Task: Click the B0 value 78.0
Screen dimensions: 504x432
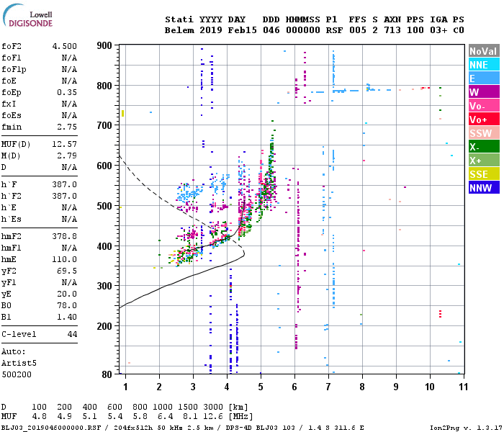Action: point(67,306)
